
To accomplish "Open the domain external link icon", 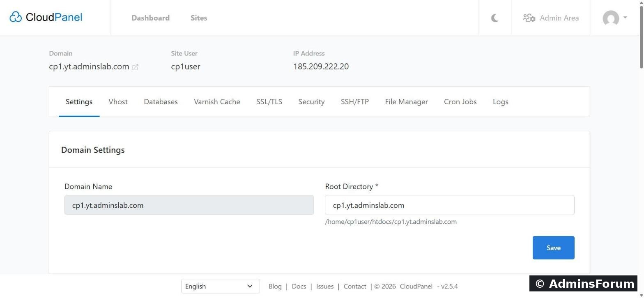I will point(135,67).
